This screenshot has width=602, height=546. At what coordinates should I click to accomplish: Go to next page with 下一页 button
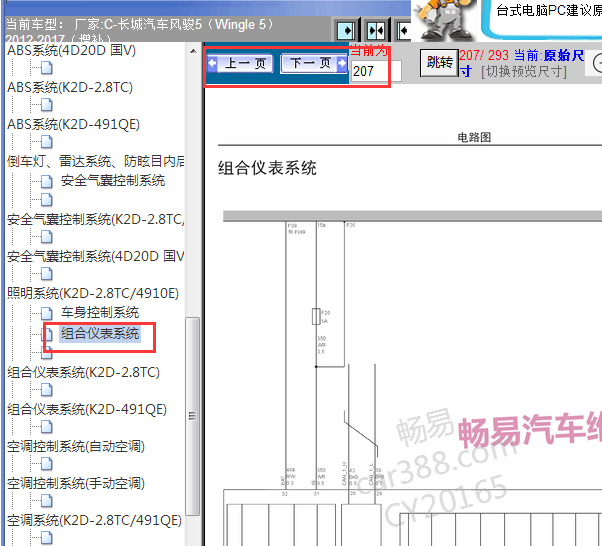pyautogui.click(x=314, y=63)
